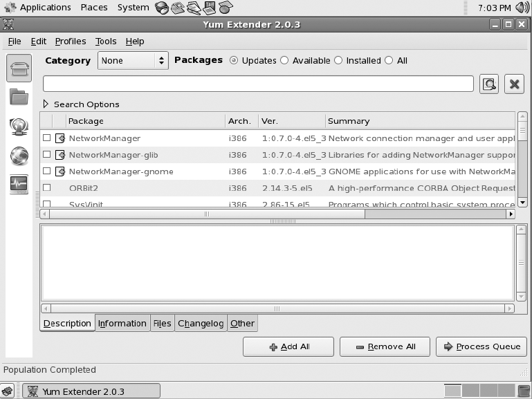Click package list vertical scrollbar down arrow
532x399 pixels.
[x=522, y=203]
